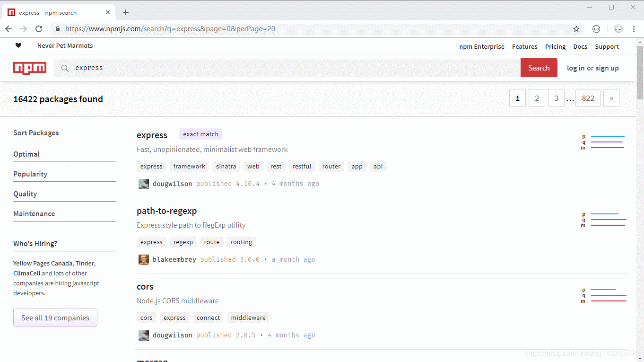Select the express - npm search tab
This screenshot has height=362, width=644.
[x=59, y=13]
